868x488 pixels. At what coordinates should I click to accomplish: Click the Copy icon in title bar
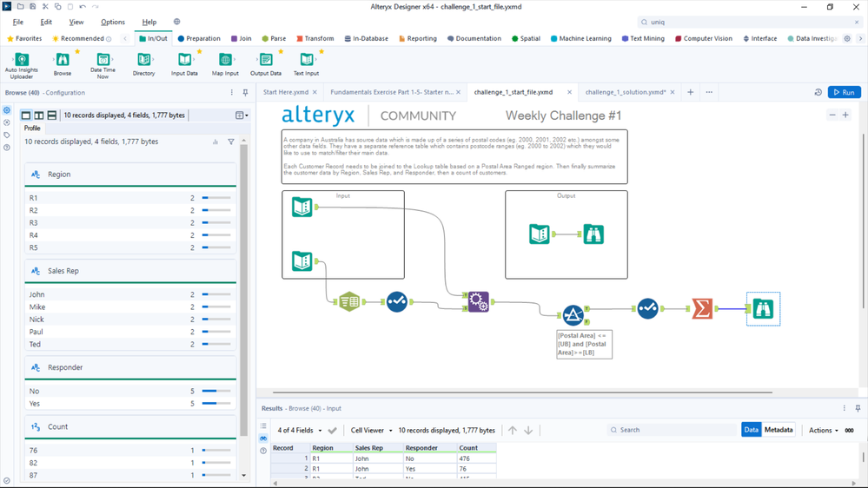tap(57, 7)
